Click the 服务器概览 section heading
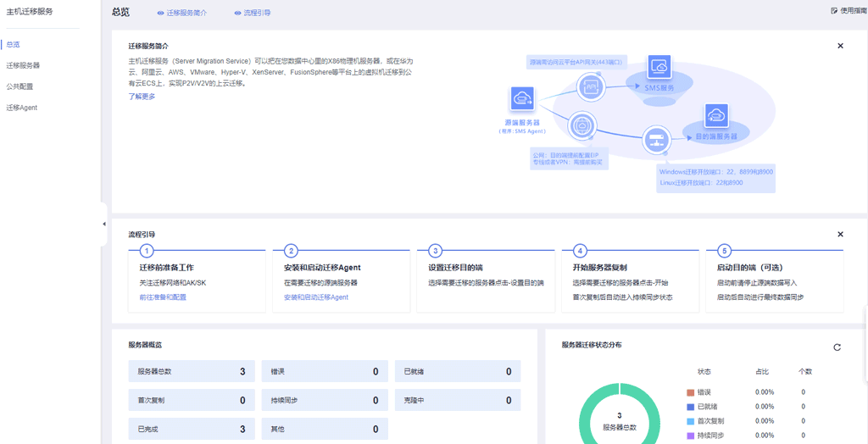This screenshot has width=868, height=444. 145,345
